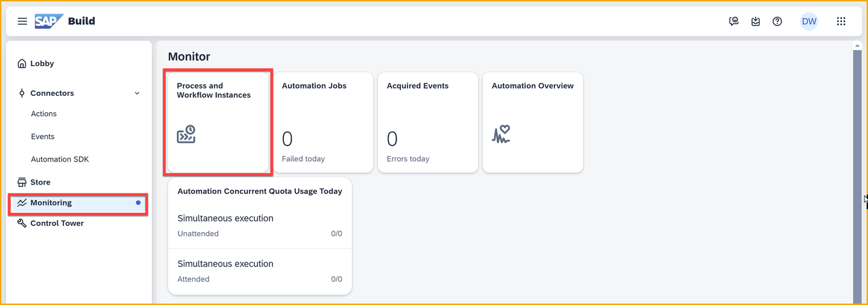Open the product switcher grid icon
Viewport: 868px width, 305px height.
click(x=841, y=21)
